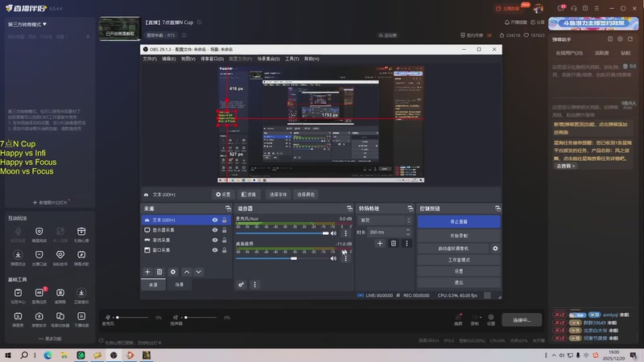Click the duration 300 ms field

389,232
